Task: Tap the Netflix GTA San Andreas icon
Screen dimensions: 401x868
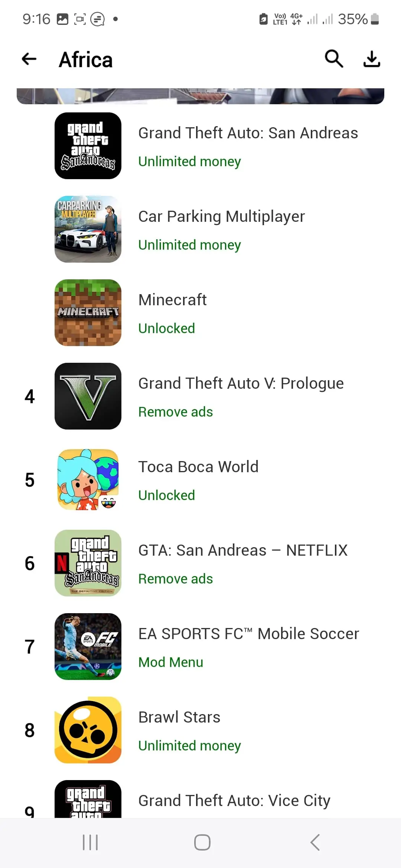Action: tap(88, 563)
